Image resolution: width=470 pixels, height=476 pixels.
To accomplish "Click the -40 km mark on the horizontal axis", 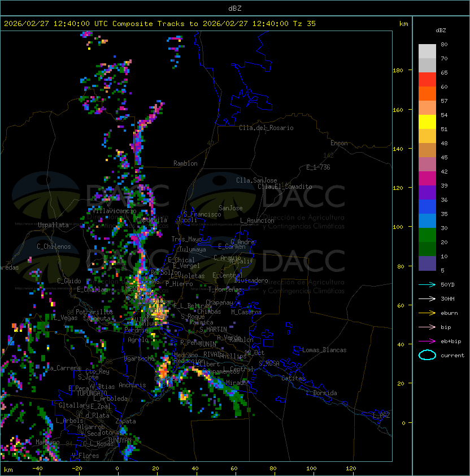I will 37,468.
